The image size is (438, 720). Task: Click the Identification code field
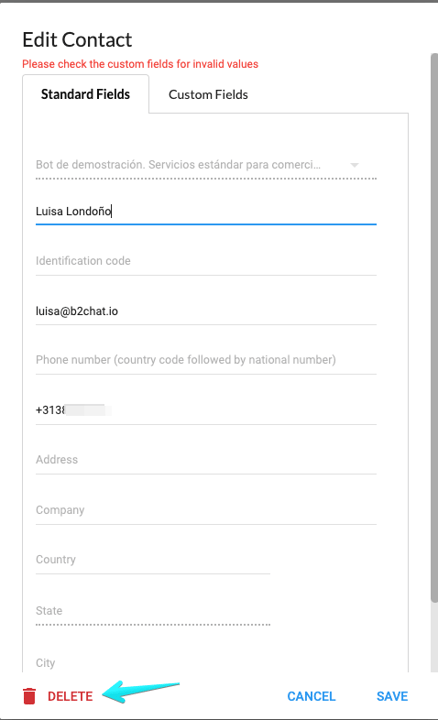click(206, 261)
